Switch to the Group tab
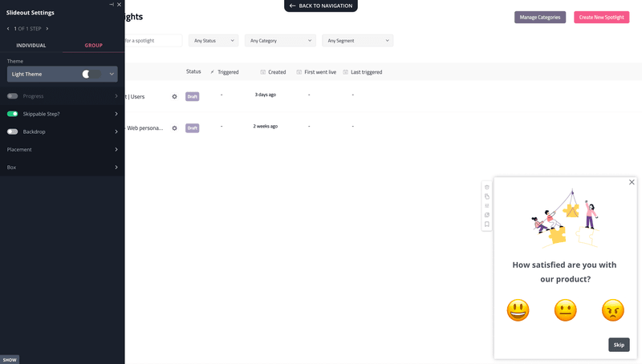 pos(94,46)
